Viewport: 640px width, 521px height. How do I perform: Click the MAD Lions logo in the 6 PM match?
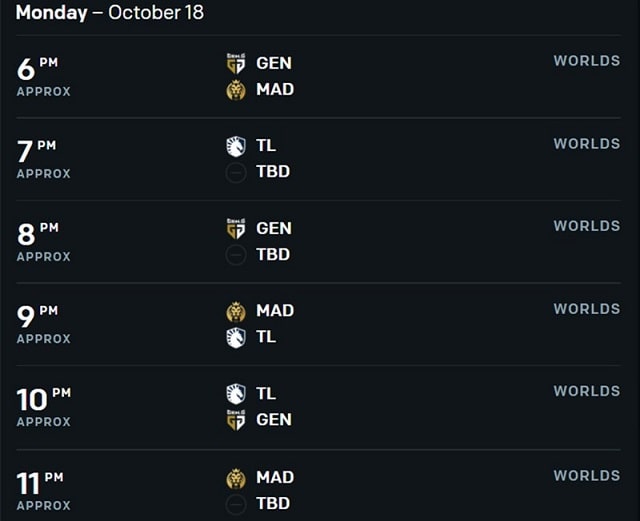point(236,90)
